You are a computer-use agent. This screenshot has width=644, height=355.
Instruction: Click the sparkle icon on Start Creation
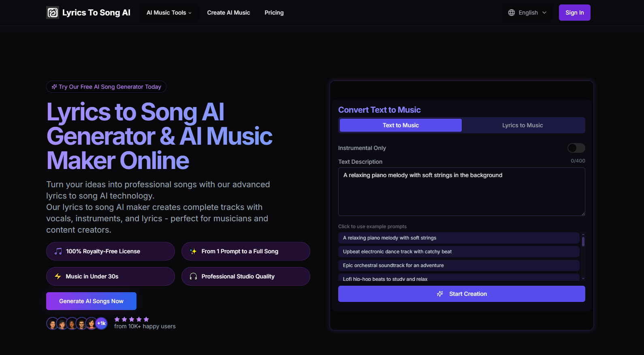click(x=440, y=294)
